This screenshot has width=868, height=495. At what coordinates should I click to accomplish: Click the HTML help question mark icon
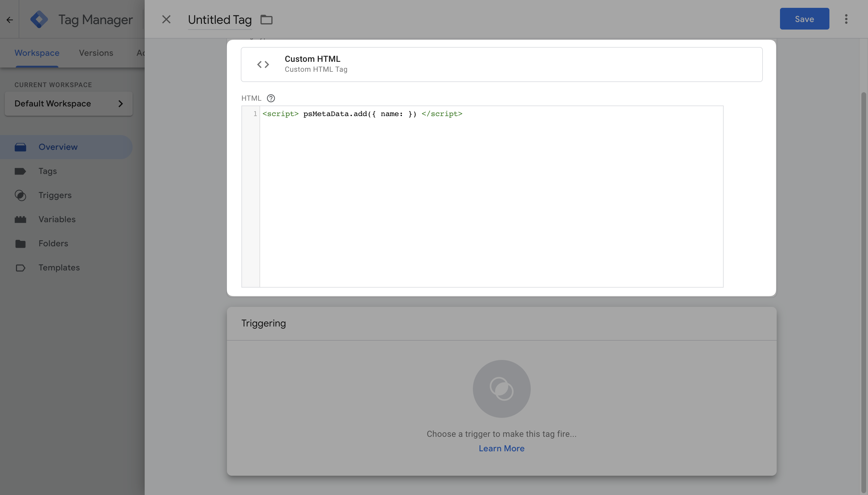[x=271, y=98]
